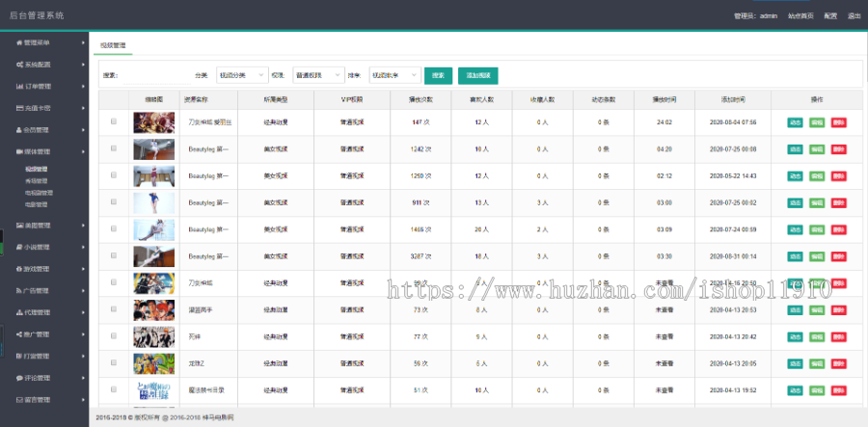Open 电影管理 in the sidebar submenu

37,204
